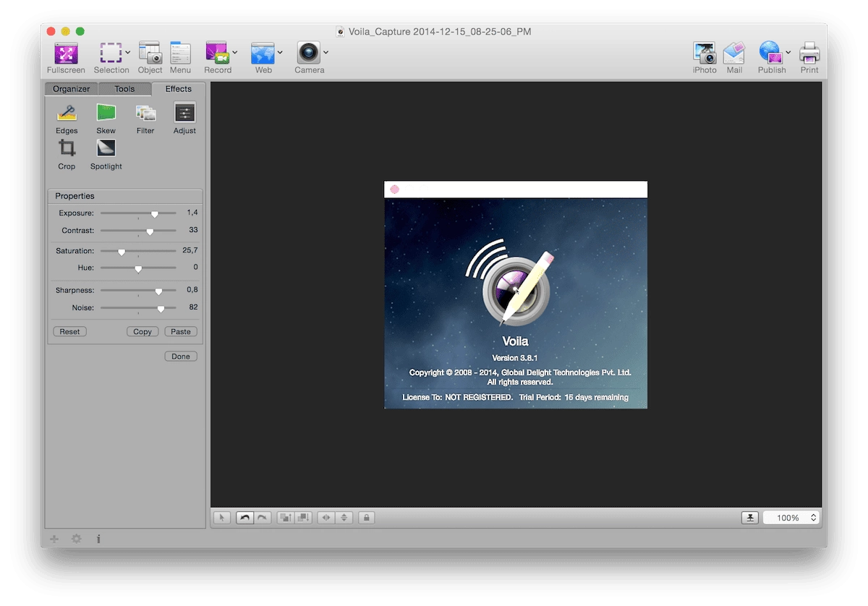This screenshot has width=868, height=606.
Task: Open the 100% zoom level stepper
Action: pyautogui.click(x=813, y=518)
